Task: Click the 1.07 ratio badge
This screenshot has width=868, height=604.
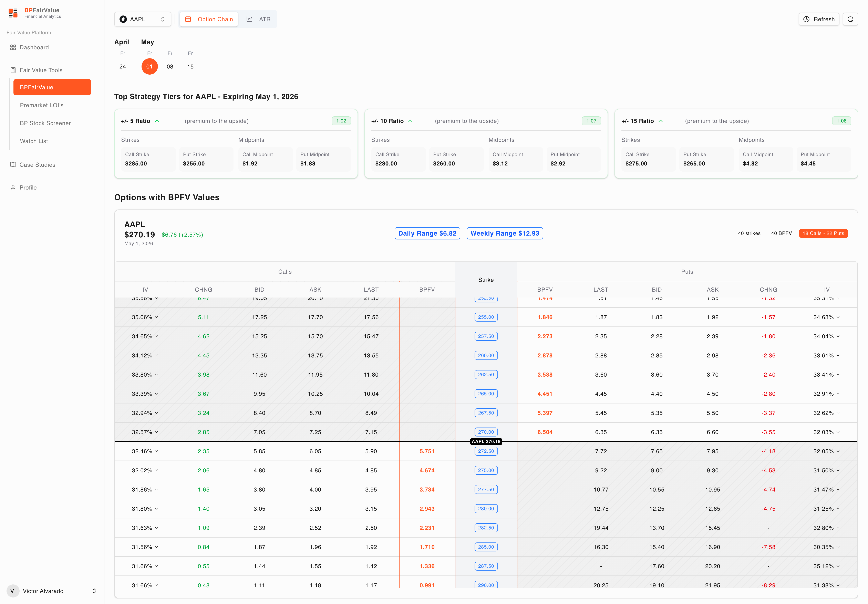Action: [x=591, y=121]
